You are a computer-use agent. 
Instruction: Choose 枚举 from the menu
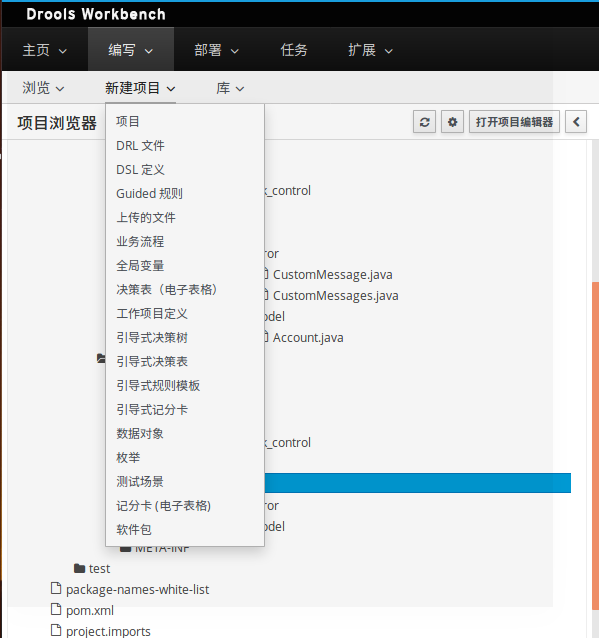pyautogui.click(x=185, y=457)
